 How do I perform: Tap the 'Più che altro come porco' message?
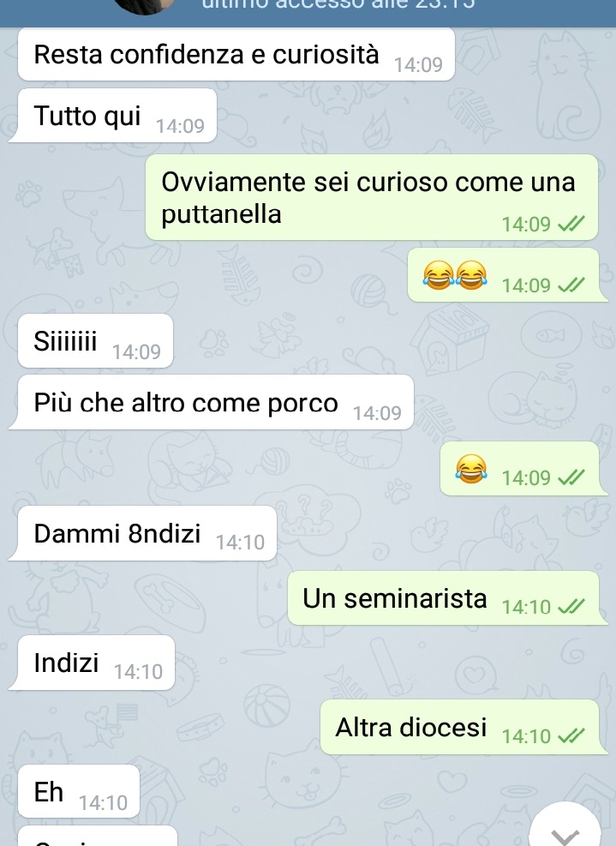click(x=212, y=403)
